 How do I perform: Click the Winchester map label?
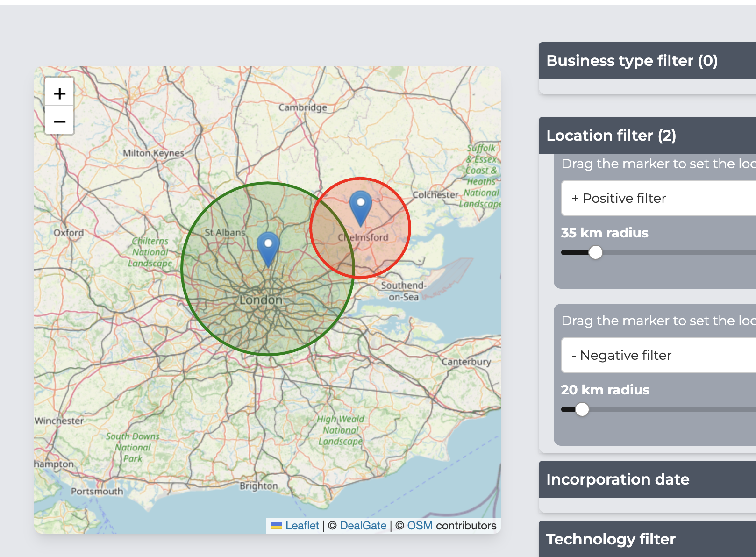(59, 421)
